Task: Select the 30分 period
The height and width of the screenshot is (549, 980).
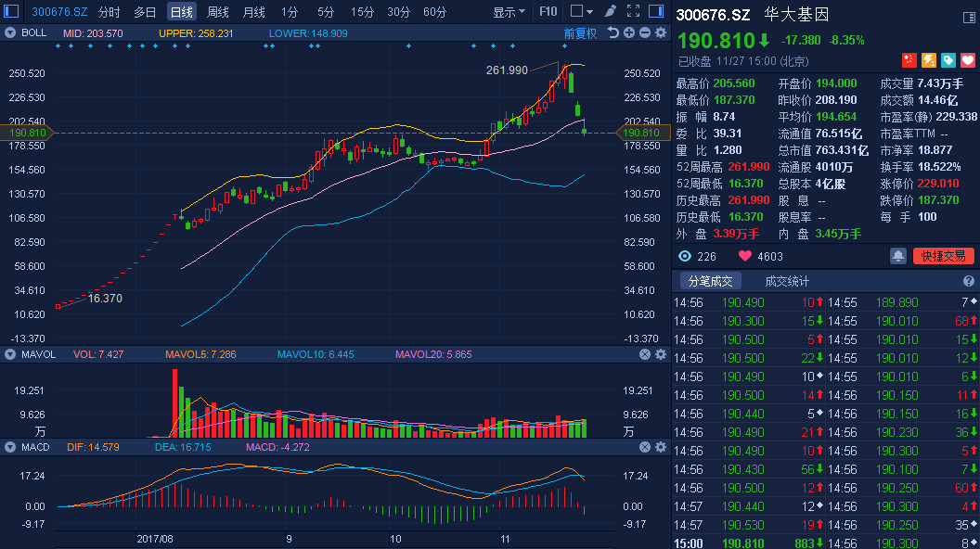Action: pos(398,12)
